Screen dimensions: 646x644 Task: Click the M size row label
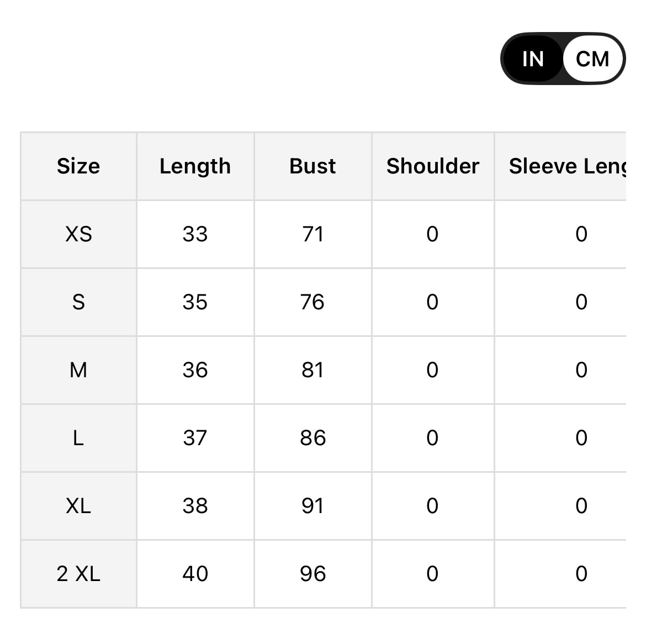point(78,370)
